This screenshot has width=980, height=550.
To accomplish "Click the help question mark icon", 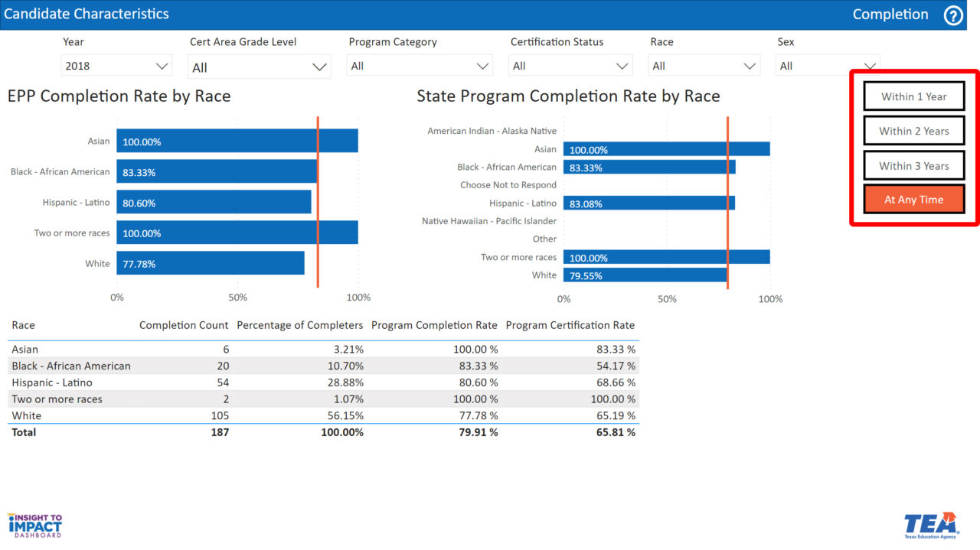I will (x=953, y=15).
